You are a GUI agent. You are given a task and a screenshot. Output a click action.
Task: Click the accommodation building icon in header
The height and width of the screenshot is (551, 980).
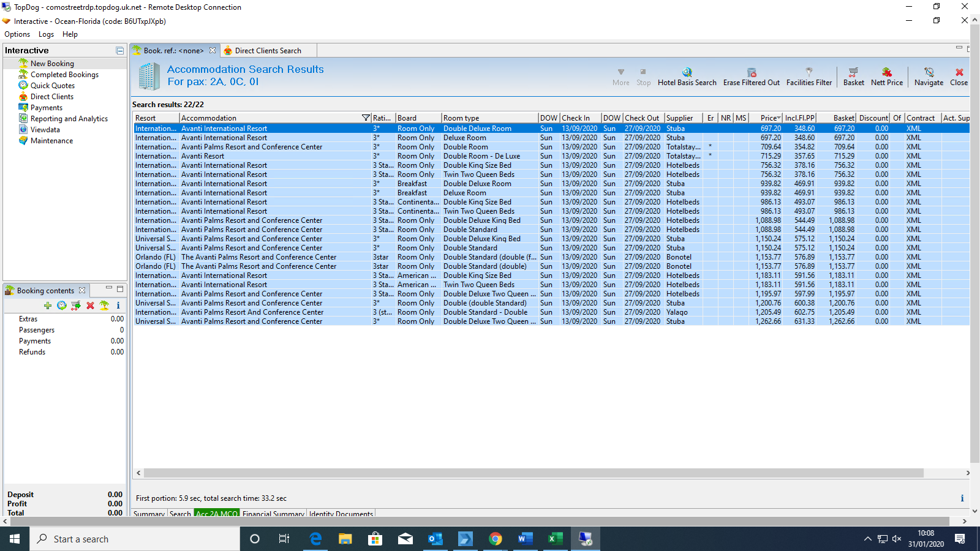149,76
